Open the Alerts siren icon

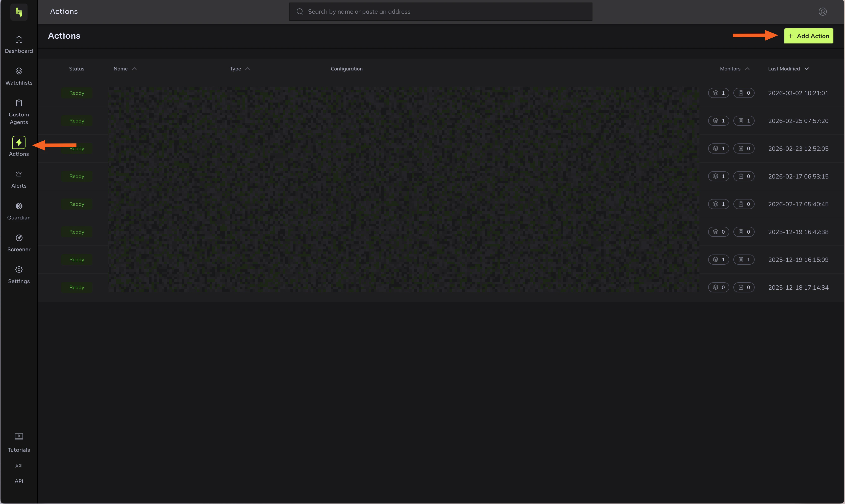coord(19,174)
